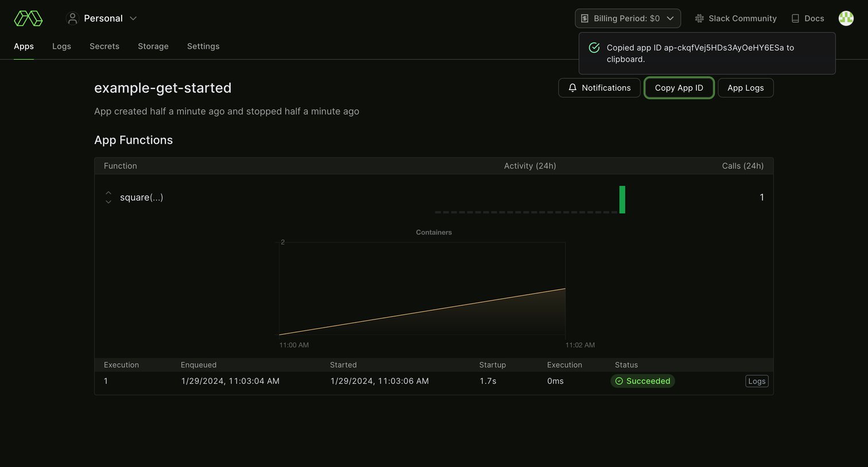
Task: Click the Copy App ID button
Action: [679, 88]
